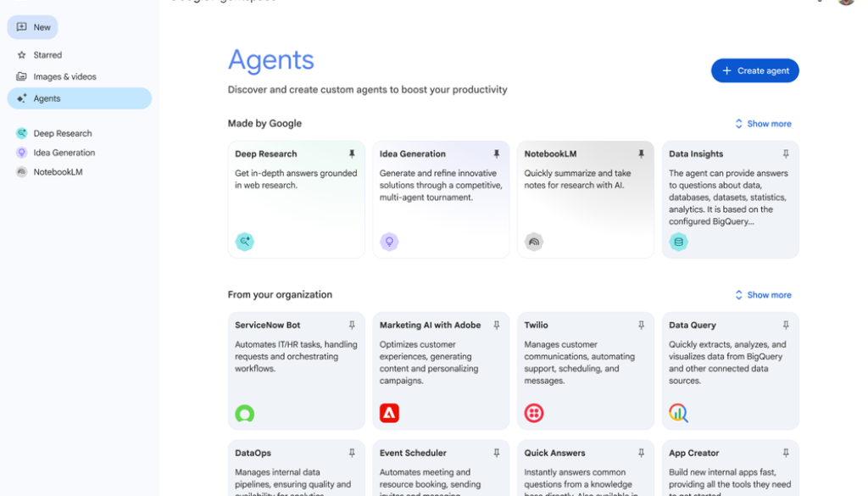Click the ServiceNow Bot green logo
868x496 pixels.
click(244, 413)
